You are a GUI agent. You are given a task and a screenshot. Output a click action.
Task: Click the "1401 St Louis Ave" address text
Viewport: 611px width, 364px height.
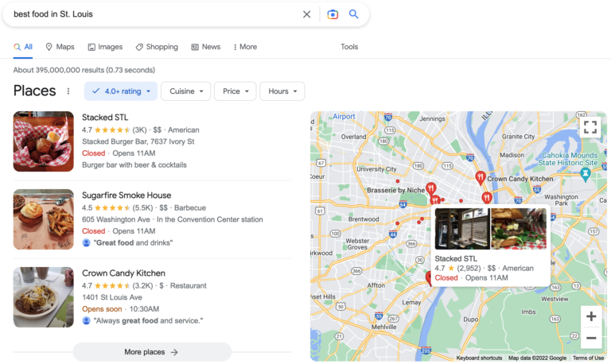112,297
